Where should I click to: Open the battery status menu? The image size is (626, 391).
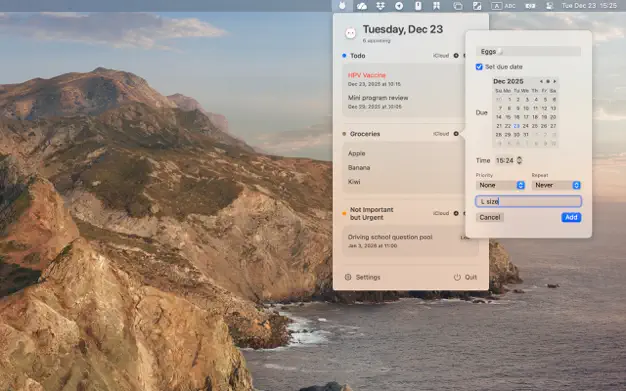(530, 6)
